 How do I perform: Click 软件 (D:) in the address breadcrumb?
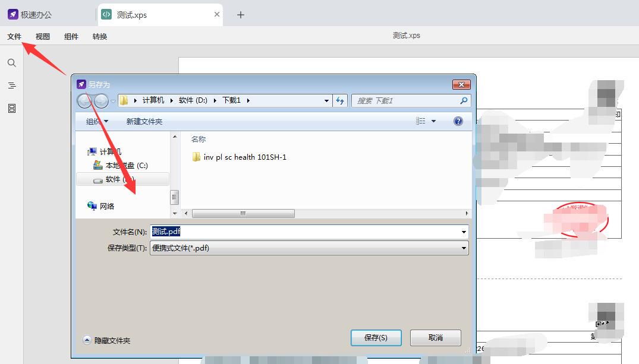tap(193, 100)
